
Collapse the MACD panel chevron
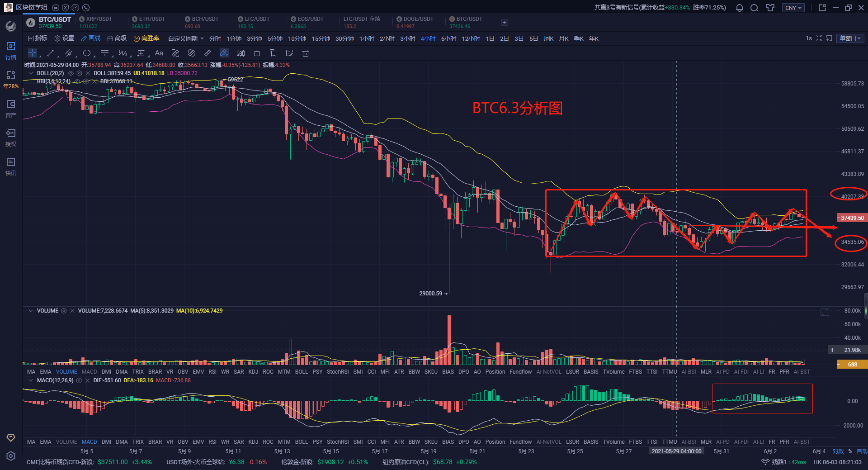click(x=30, y=380)
